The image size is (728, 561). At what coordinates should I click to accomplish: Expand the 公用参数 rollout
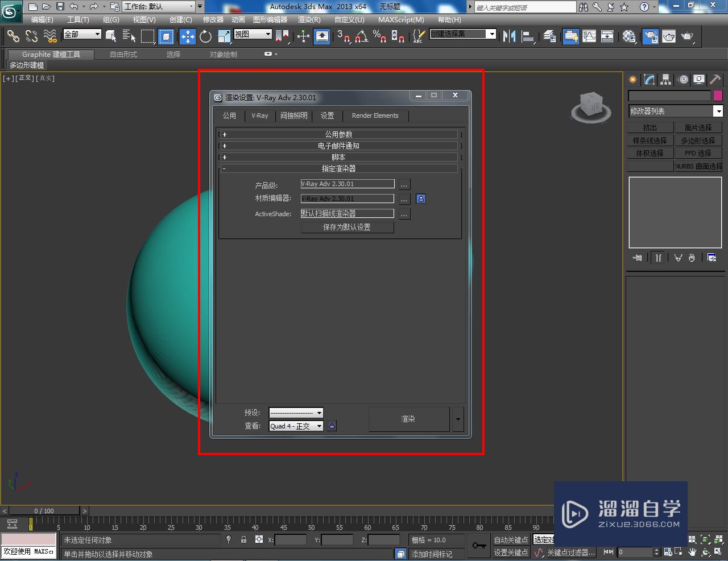[x=339, y=134]
